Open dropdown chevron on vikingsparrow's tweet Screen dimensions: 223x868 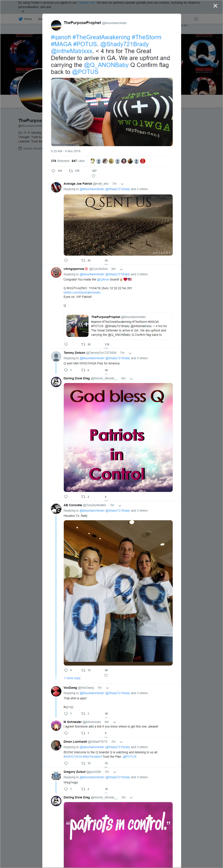pos(121,269)
